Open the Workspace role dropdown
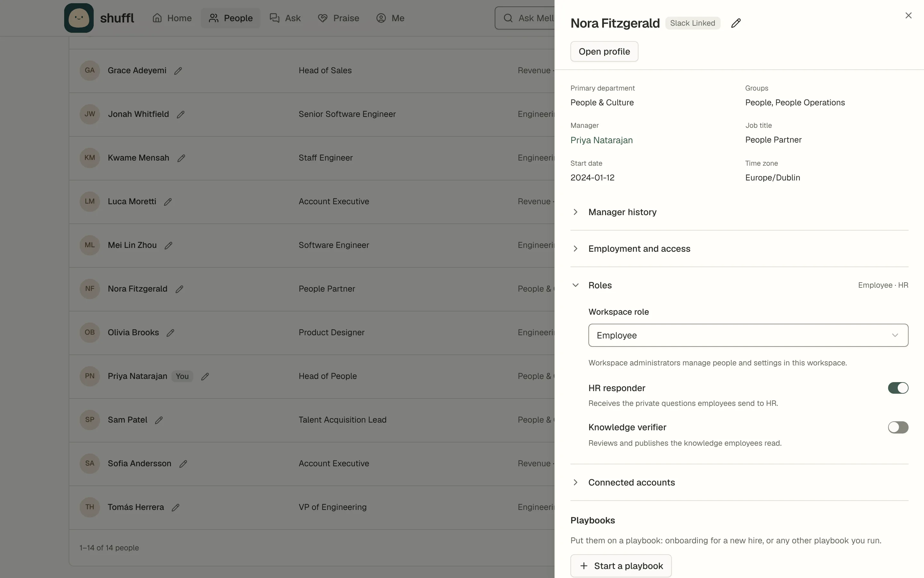The height and width of the screenshot is (578, 924). pyautogui.click(x=748, y=335)
